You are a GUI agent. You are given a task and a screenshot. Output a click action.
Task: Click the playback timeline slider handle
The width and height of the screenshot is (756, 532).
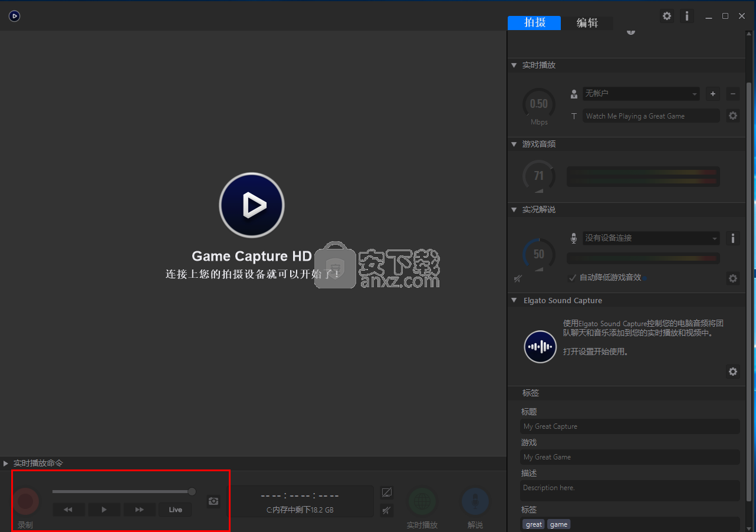pos(192,491)
